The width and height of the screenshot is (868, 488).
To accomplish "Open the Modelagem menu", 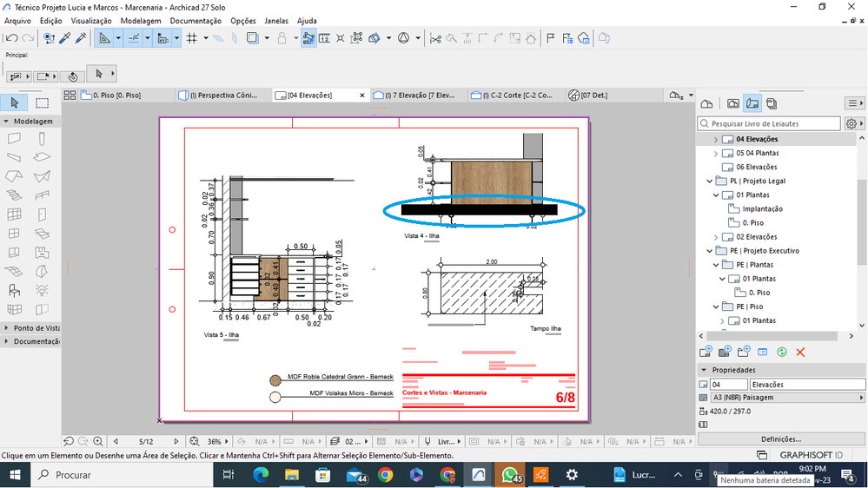I will [x=140, y=21].
